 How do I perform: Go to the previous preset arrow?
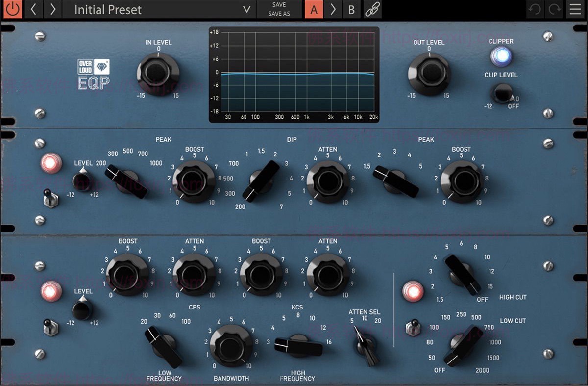33,9
